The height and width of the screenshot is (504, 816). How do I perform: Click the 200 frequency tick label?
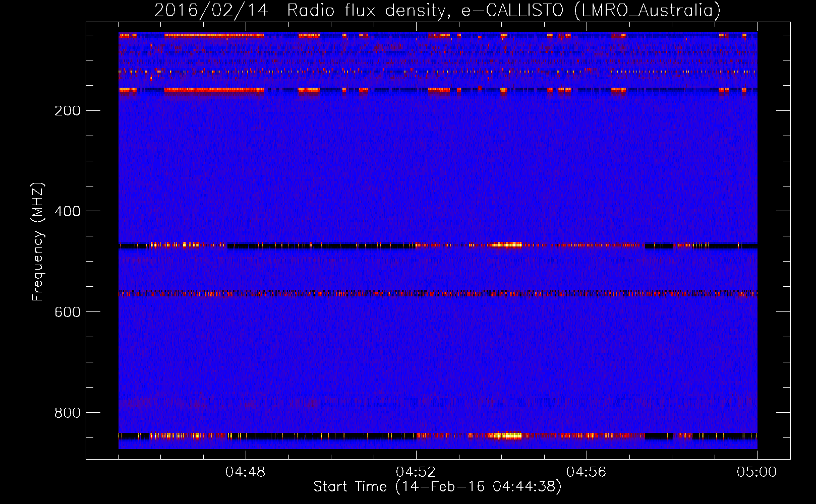[x=68, y=111]
